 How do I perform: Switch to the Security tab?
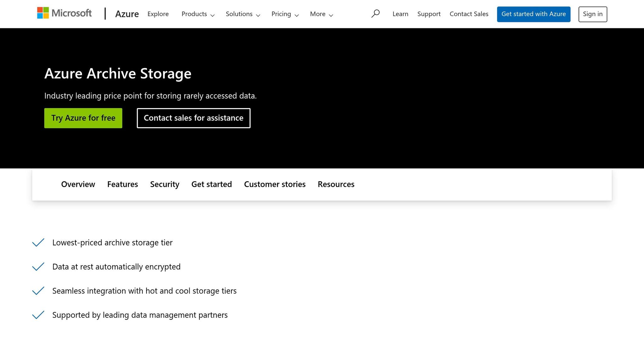pos(165,184)
